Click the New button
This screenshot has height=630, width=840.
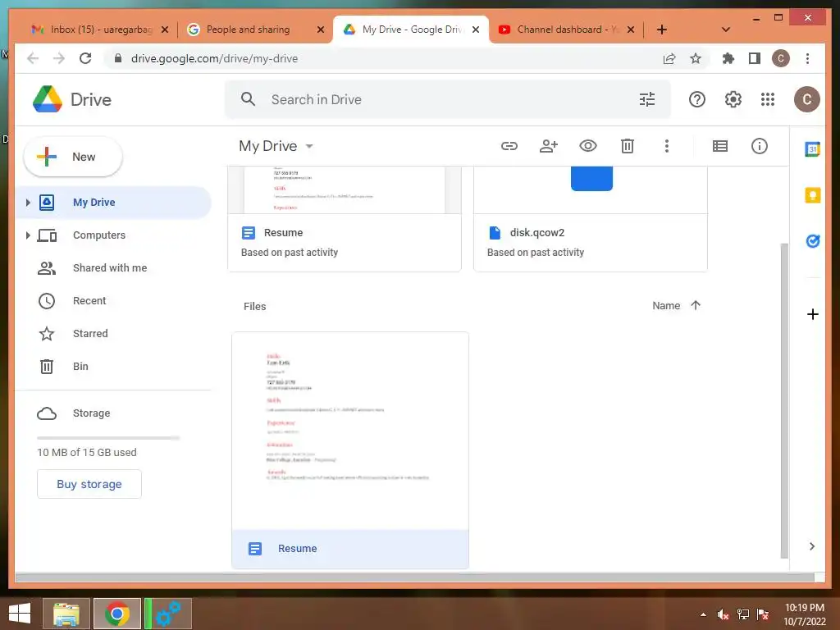click(73, 157)
